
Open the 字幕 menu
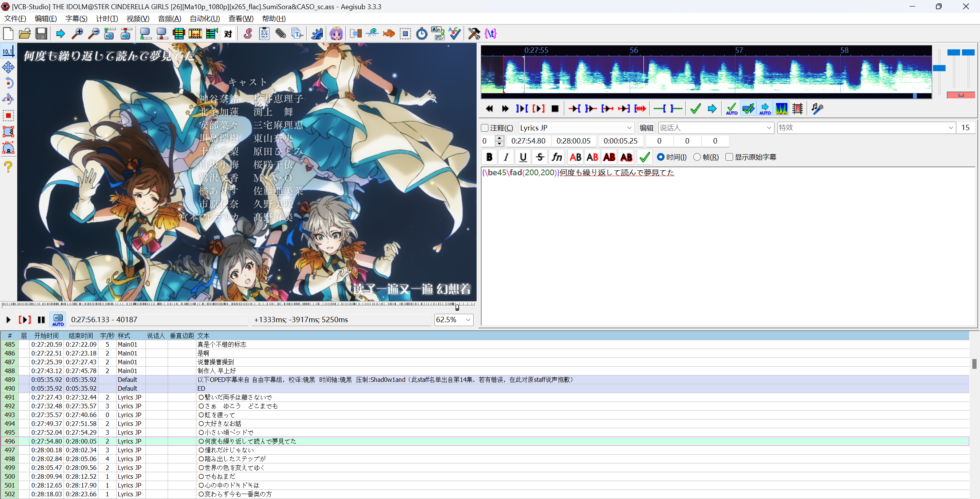pyautogui.click(x=76, y=19)
